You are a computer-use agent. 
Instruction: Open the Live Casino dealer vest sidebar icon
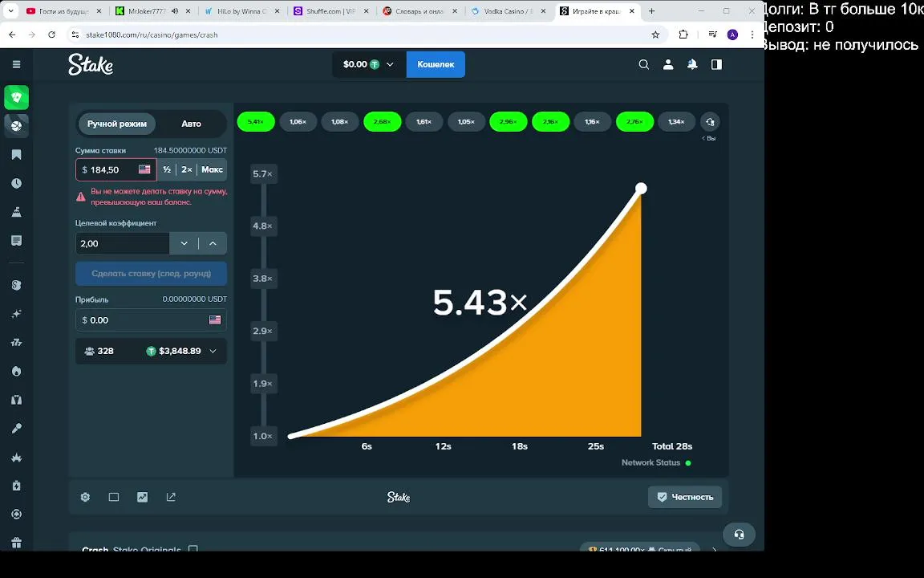pyautogui.click(x=17, y=400)
